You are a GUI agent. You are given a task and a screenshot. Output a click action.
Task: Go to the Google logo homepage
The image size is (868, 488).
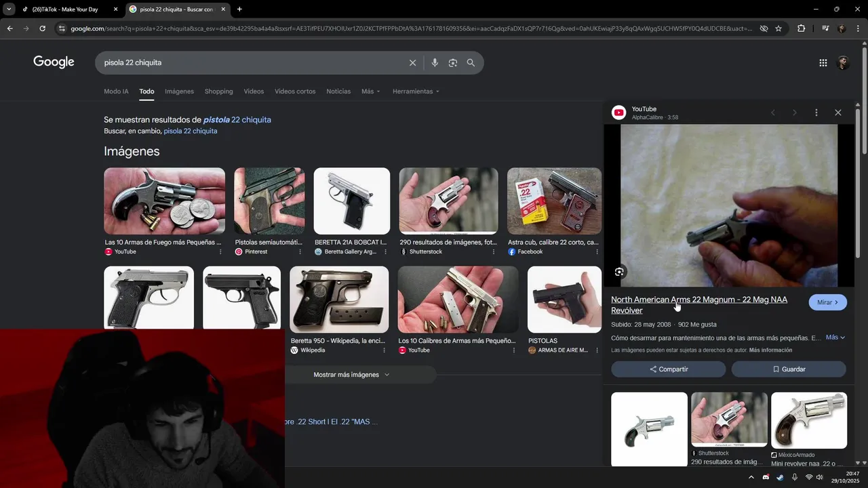tap(54, 62)
